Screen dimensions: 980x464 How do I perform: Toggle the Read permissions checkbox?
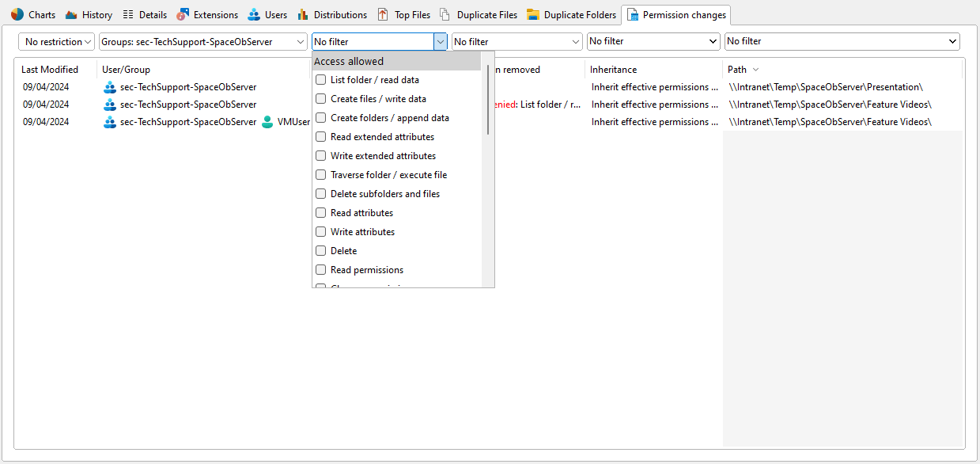click(321, 270)
